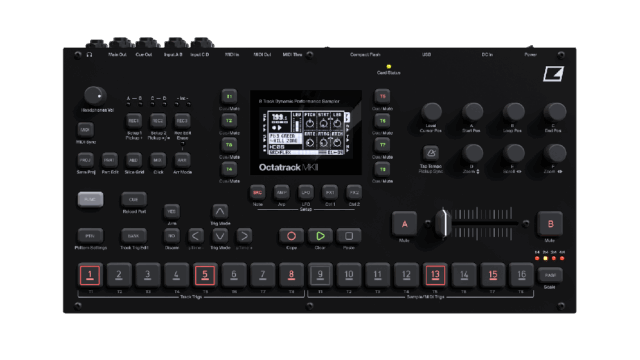Click the CUE button

(134, 200)
